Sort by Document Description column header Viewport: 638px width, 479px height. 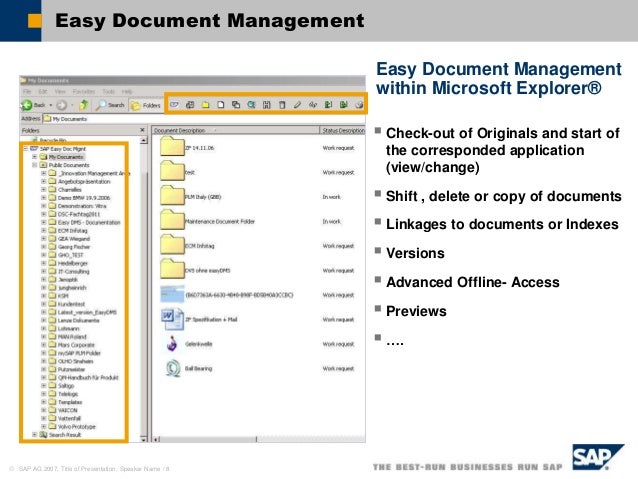point(235,130)
